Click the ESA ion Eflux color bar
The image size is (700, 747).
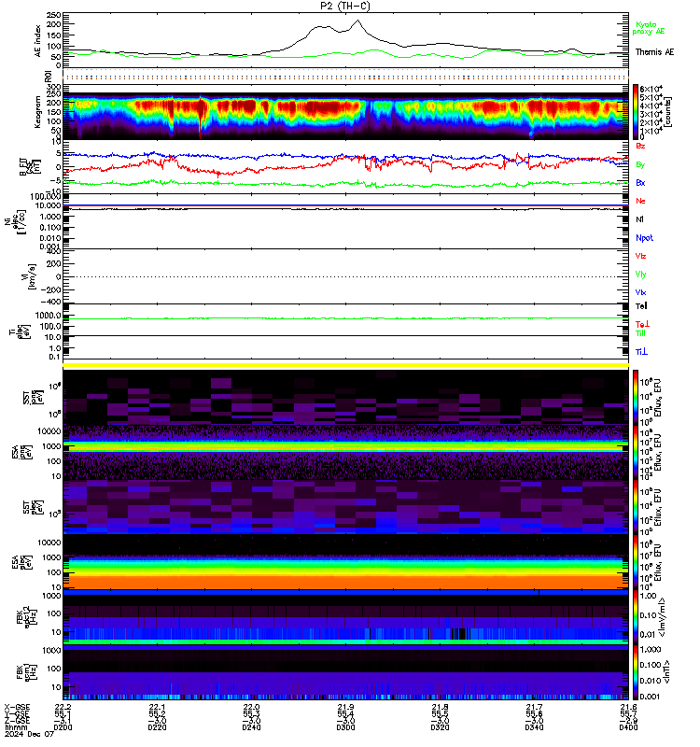pos(636,453)
